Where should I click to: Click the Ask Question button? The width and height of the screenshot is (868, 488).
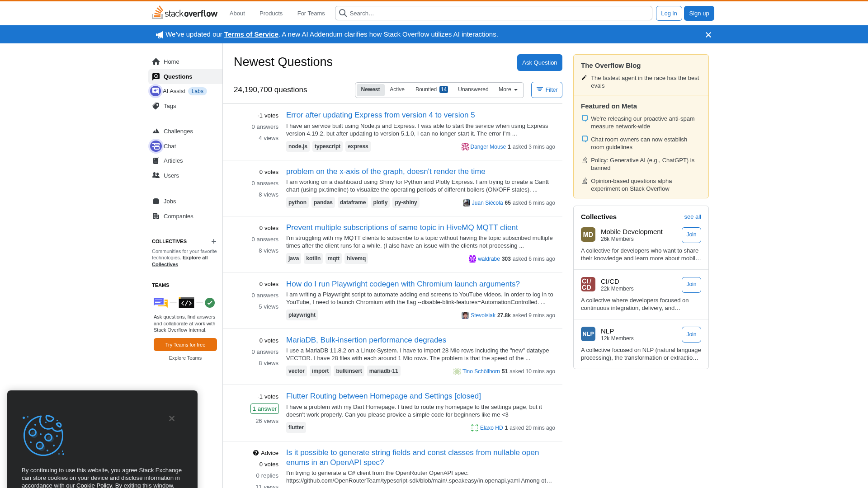pyautogui.click(x=539, y=62)
